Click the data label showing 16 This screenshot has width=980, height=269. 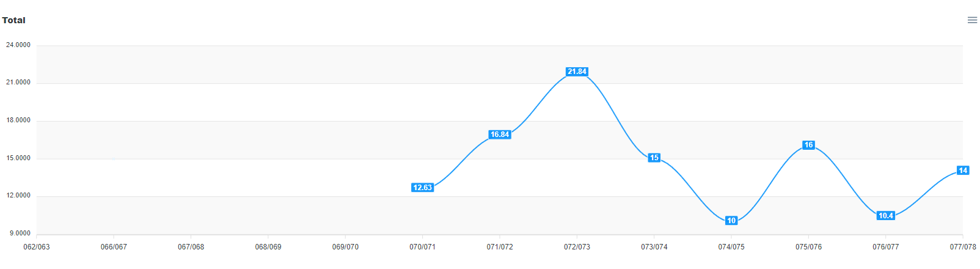(808, 145)
